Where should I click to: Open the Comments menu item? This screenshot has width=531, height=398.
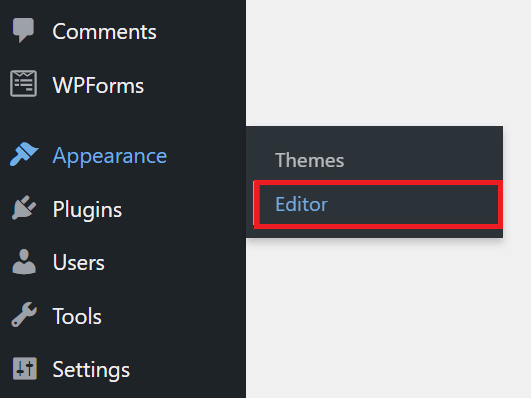(x=104, y=32)
